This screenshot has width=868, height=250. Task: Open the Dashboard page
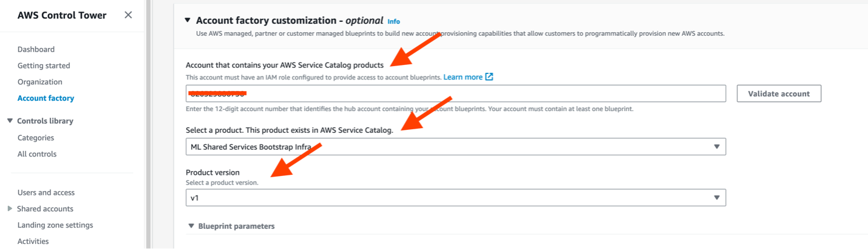pos(36,49)
